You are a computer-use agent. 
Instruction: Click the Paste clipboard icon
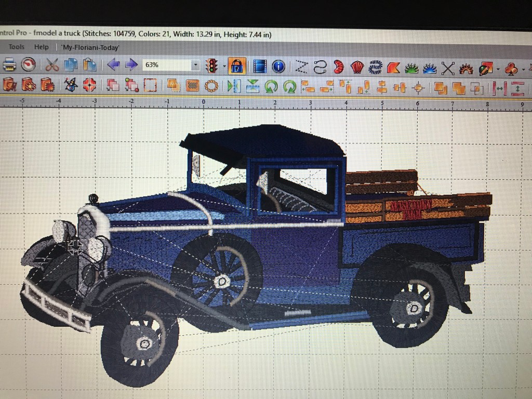tap(90, 65)
